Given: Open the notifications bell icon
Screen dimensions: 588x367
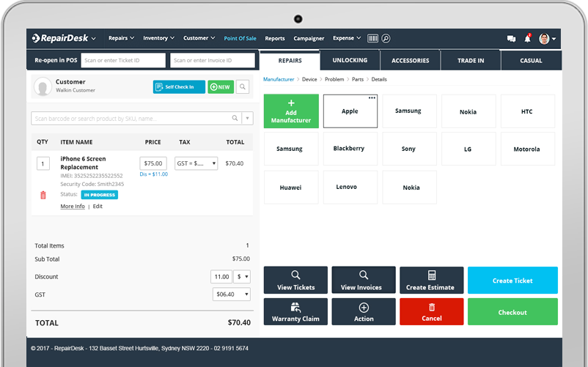Looking at the screenshot, I should 527,38.
